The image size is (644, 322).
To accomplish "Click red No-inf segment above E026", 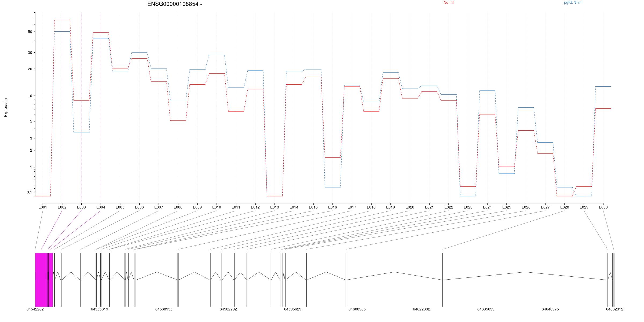I will 526,130.
